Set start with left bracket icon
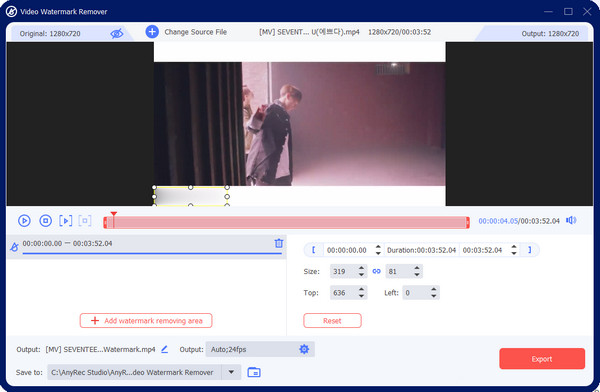600x392 pixels. coord(313,250)
